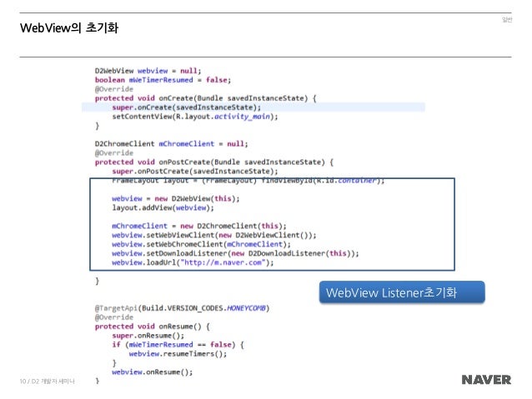Click the "webview.resumeTimers();" line
The image size is (532, 399).
tap(178, 354)
